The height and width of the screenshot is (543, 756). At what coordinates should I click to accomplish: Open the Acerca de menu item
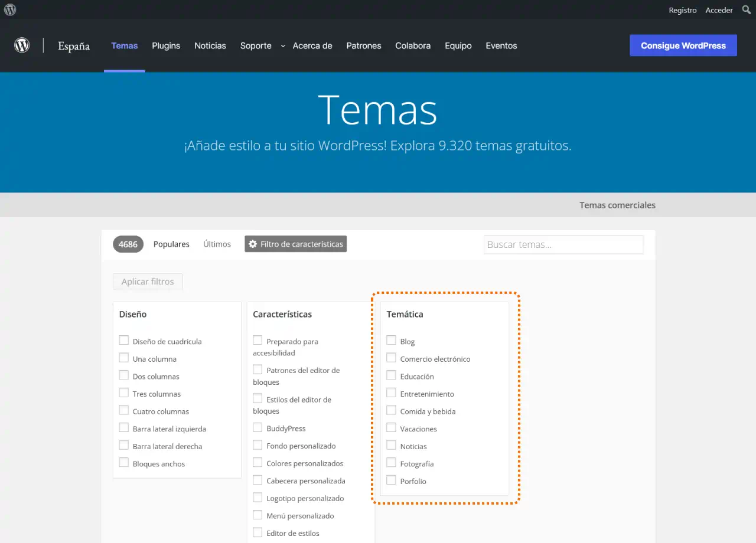click(x=312, y=45)
